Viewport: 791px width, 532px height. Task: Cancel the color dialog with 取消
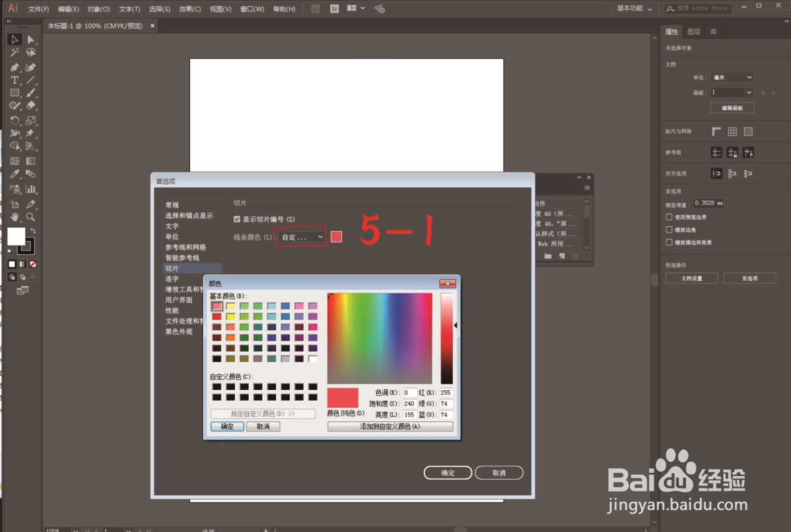263,426
